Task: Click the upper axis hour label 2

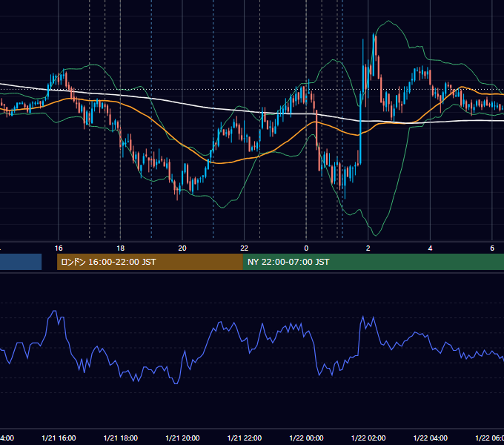Action: [368, 248]
